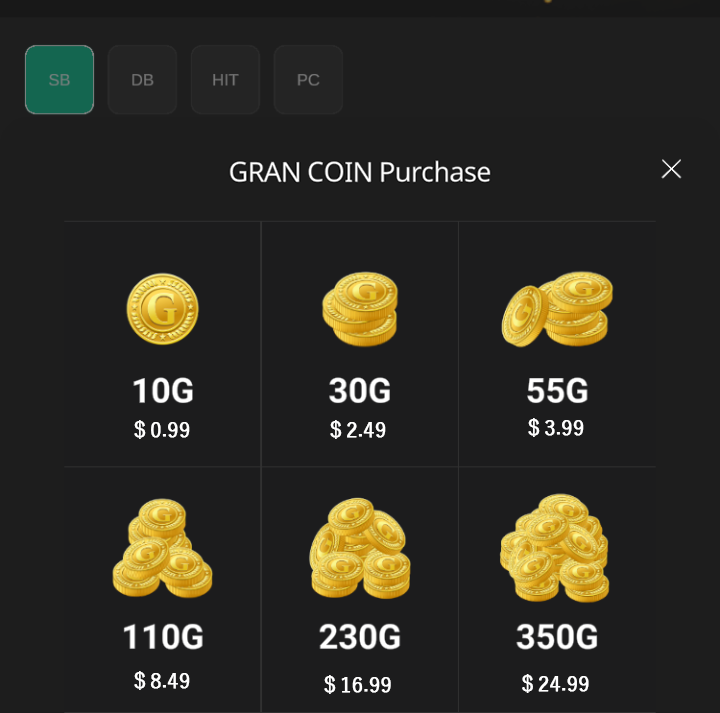Tap the $ 16.99 price label
Viewport: 720px width, 713px height.
(358, 685)
